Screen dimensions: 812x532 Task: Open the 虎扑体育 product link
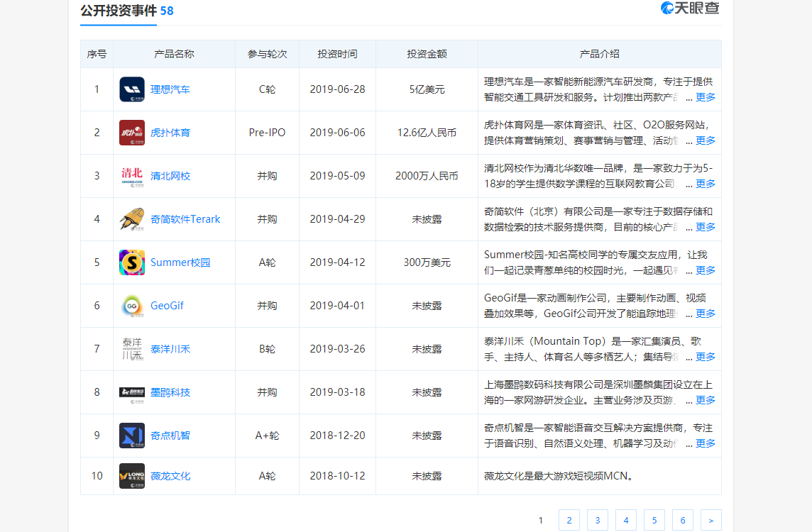pyautogui.click(x=170, y=133)
